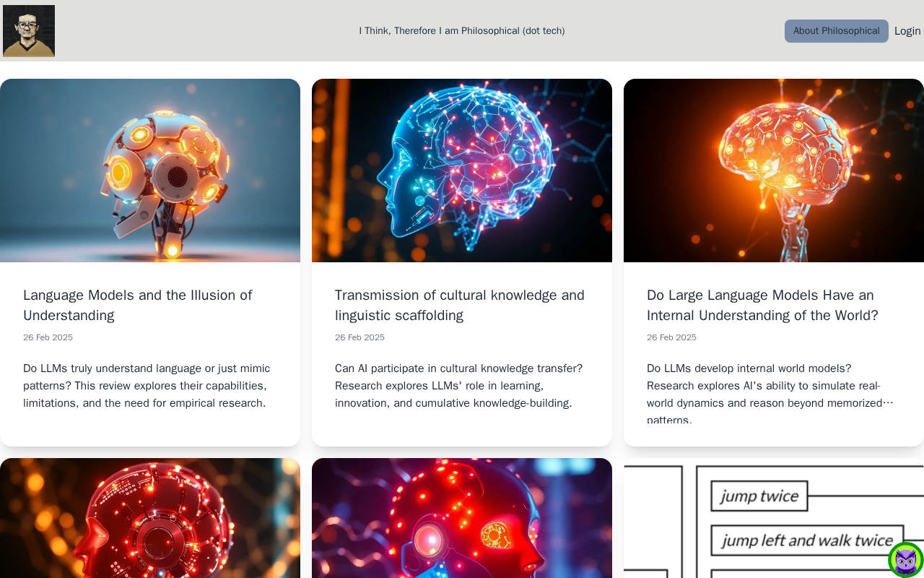Click the summary 'Do LLMs truly understand language'
924x578 pixels.
pyautogui.click(x=147, y=386)
